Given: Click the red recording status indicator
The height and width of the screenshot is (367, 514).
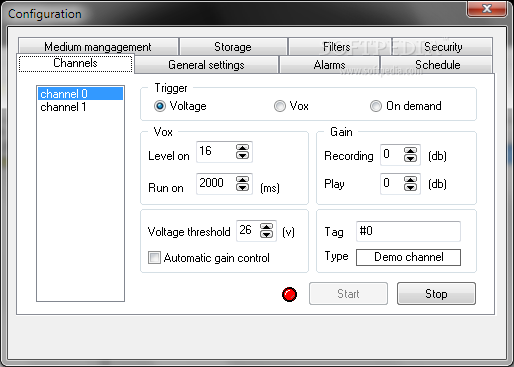Looking at the screenshot, I should tap(289, 294).
